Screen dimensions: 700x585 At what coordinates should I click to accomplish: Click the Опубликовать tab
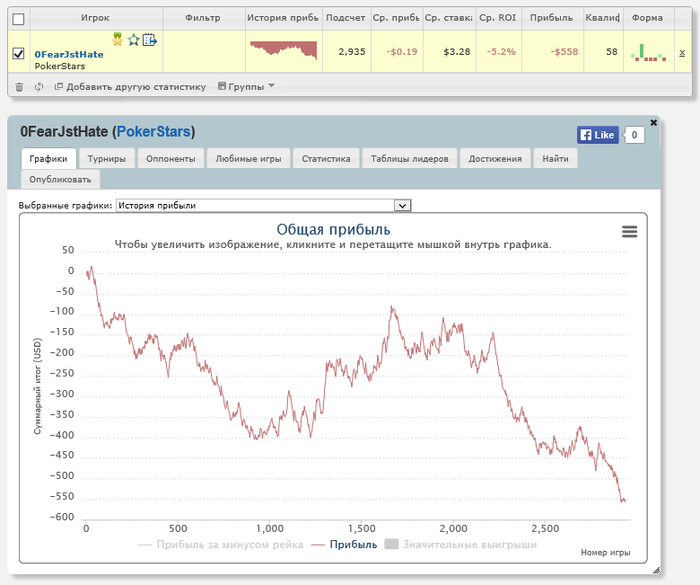click(60, 180)
